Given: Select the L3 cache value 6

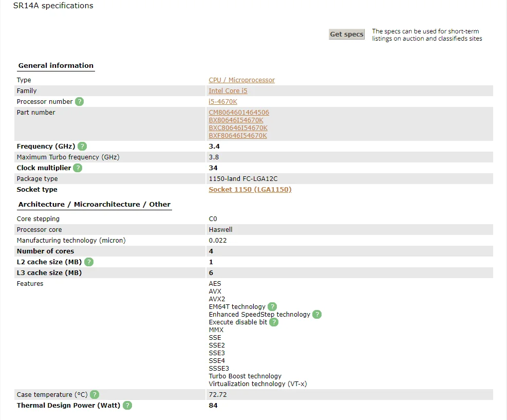Looking at the screenshot, I should (211, 273).
